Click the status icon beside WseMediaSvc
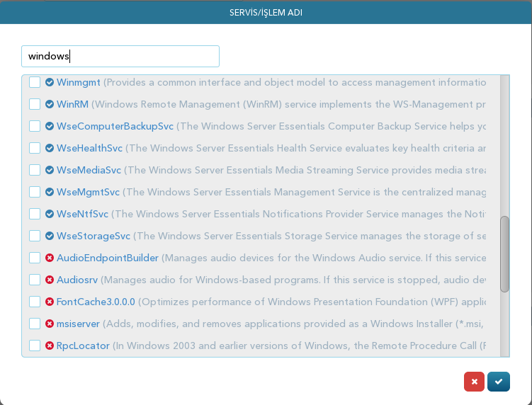Screen dimensions: 532x405 (x=50, y=170)
